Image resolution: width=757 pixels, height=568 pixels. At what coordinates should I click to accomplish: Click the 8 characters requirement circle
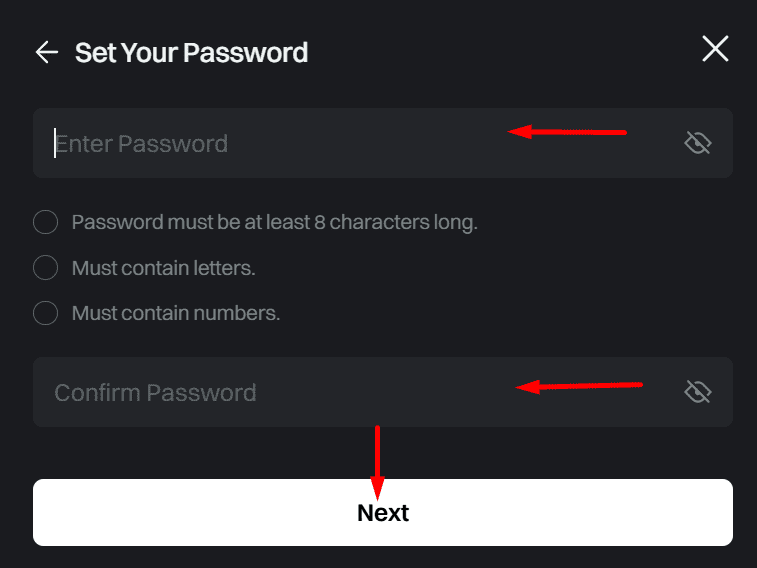[x=45, y=222]
